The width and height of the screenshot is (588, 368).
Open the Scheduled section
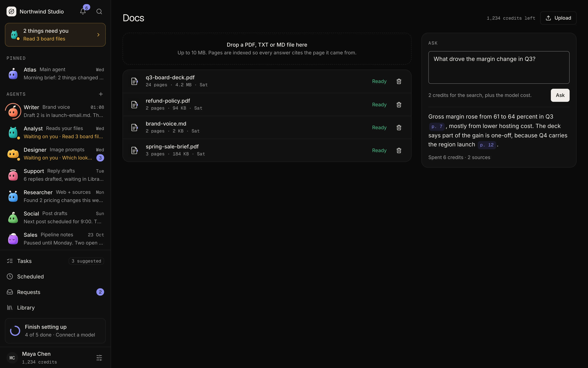[55, 277]
